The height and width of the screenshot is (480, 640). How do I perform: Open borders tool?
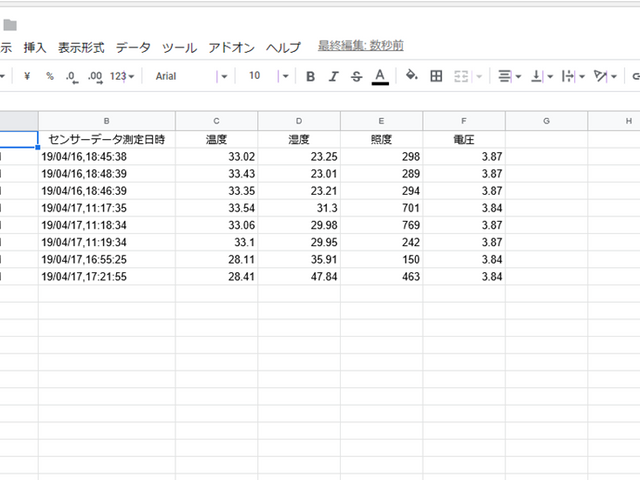(436, 76)
